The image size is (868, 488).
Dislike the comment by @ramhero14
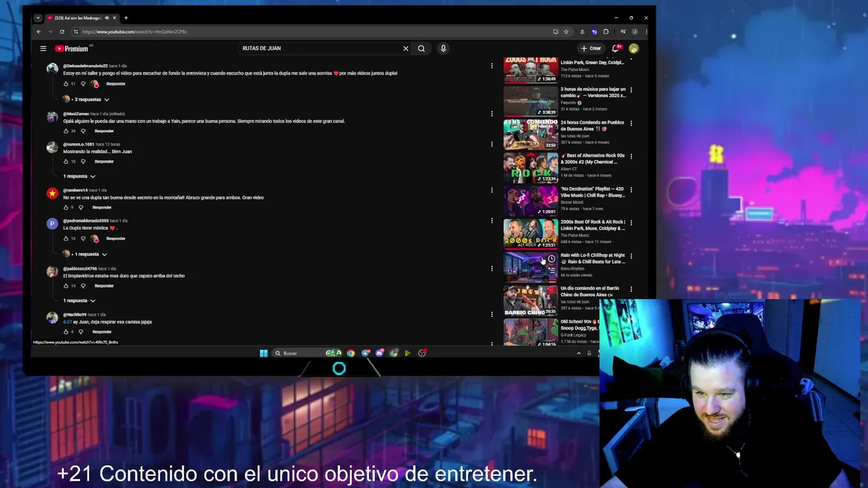81,207
